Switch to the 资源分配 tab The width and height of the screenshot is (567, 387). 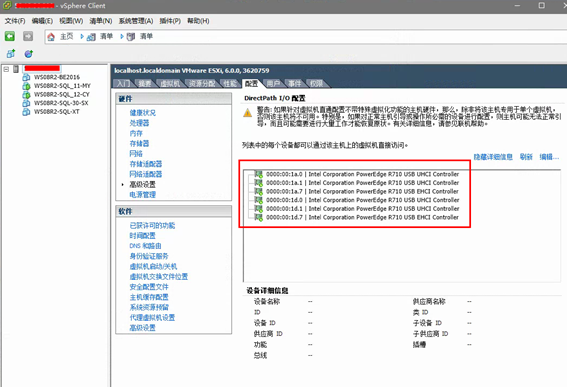click(202, 84)
